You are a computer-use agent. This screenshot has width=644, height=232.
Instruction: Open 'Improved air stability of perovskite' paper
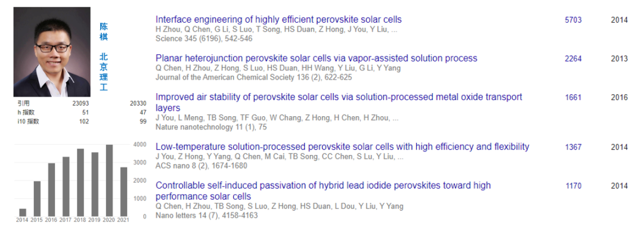pyautogui.click(x=339, y=102)
